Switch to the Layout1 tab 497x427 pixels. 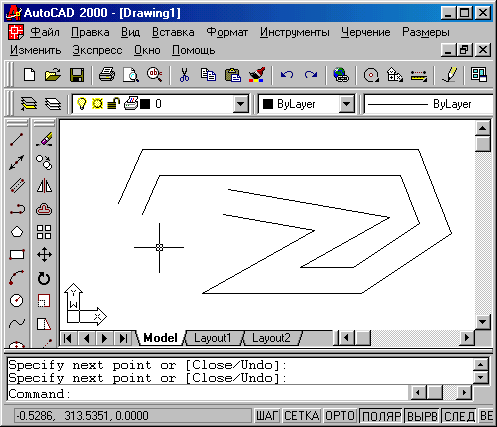tap(213, 338)
